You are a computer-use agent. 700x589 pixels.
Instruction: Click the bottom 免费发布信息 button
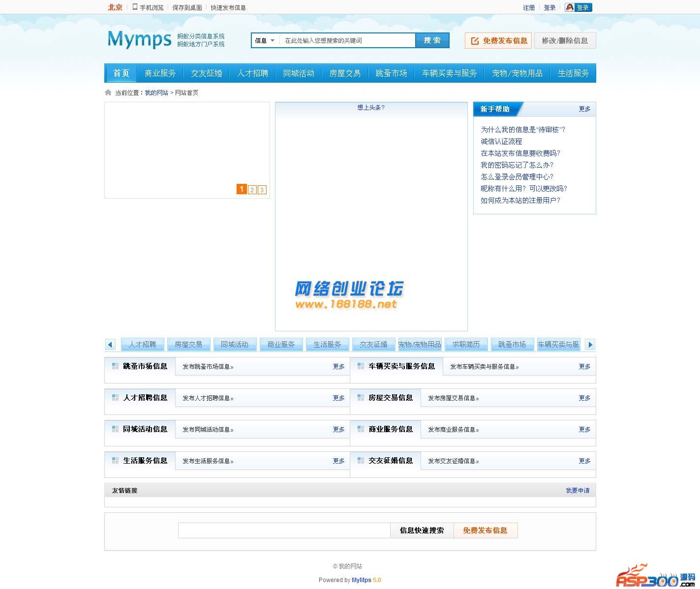(x=485, y=530)
